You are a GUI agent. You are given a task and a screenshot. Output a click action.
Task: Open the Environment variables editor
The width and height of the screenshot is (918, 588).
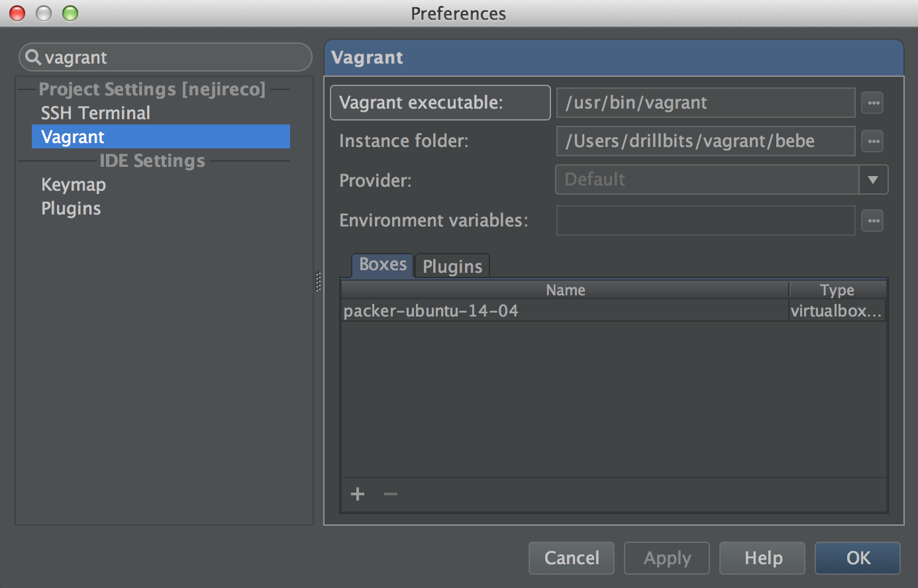[872, 220]
